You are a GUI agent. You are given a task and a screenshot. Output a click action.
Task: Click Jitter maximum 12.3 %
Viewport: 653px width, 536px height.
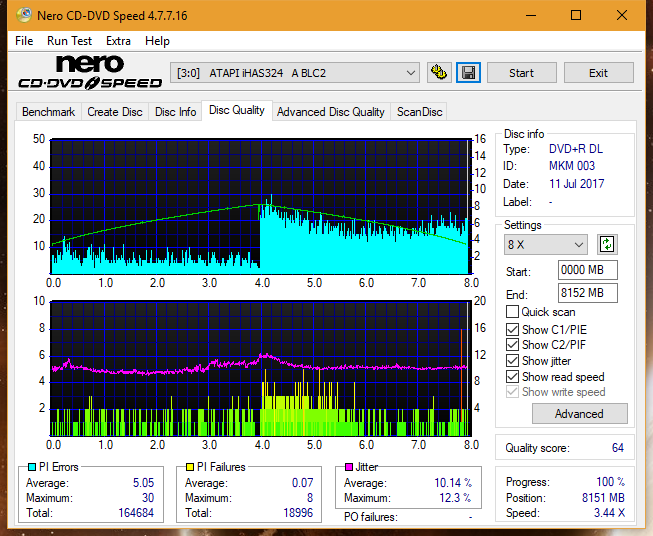455,498
